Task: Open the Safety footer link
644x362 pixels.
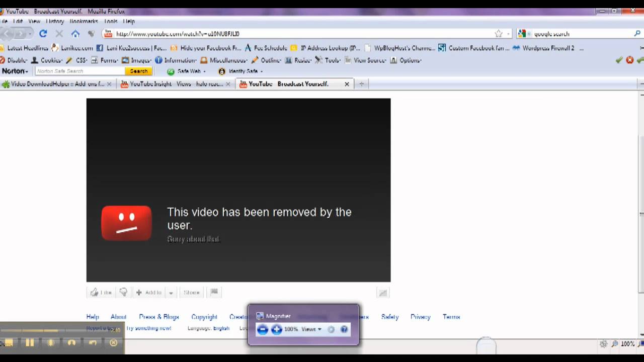Action: click(390, 317)
